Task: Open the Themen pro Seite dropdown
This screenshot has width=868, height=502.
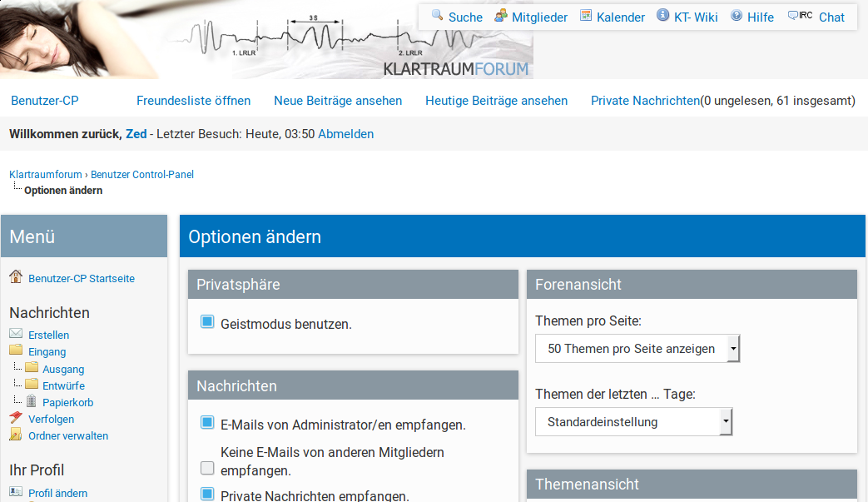Action: (637, 349)
